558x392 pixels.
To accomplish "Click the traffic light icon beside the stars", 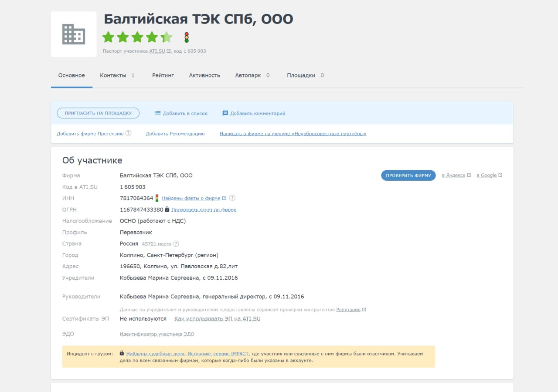I will point(187,37).
